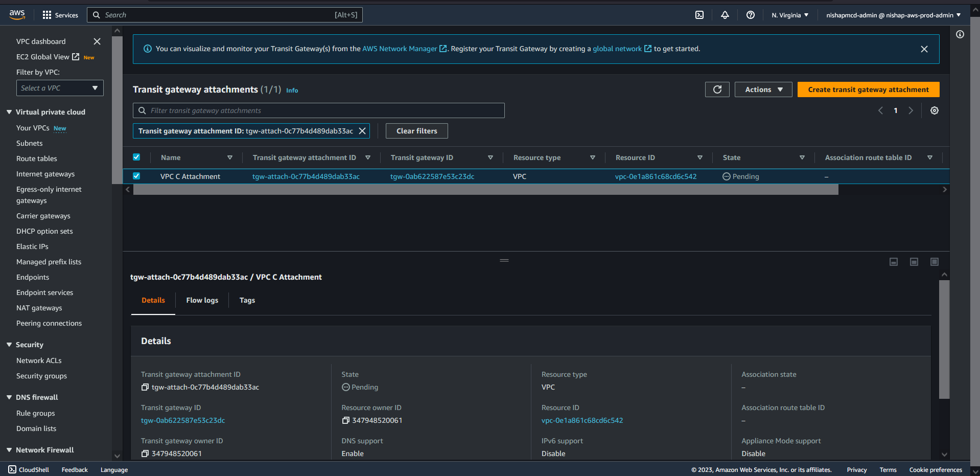Open CloudShell from the top navigation bar
This screenshot has height=476, width=980.
(x=699, y=15)
